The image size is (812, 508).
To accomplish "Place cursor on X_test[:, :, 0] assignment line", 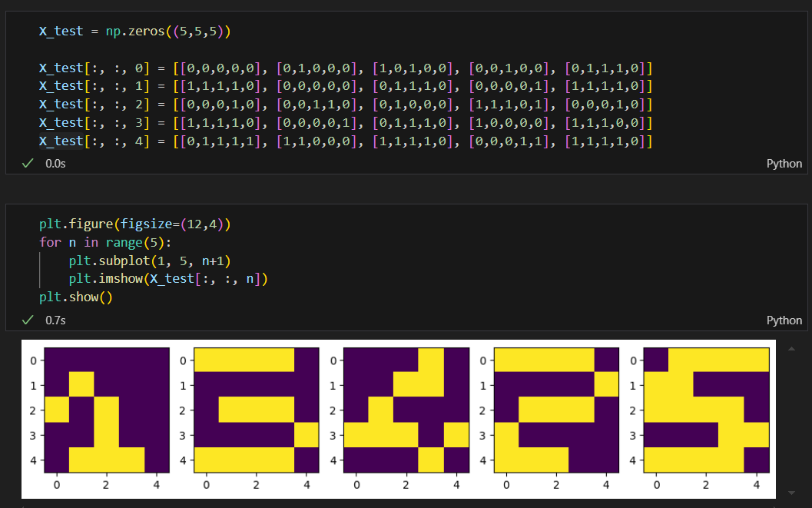I will (346, 68).
